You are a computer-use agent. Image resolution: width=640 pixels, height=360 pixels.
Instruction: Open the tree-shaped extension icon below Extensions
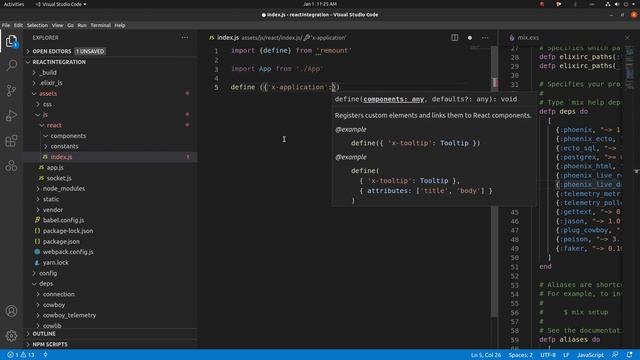pyautogui.click(x=11, y=166)
